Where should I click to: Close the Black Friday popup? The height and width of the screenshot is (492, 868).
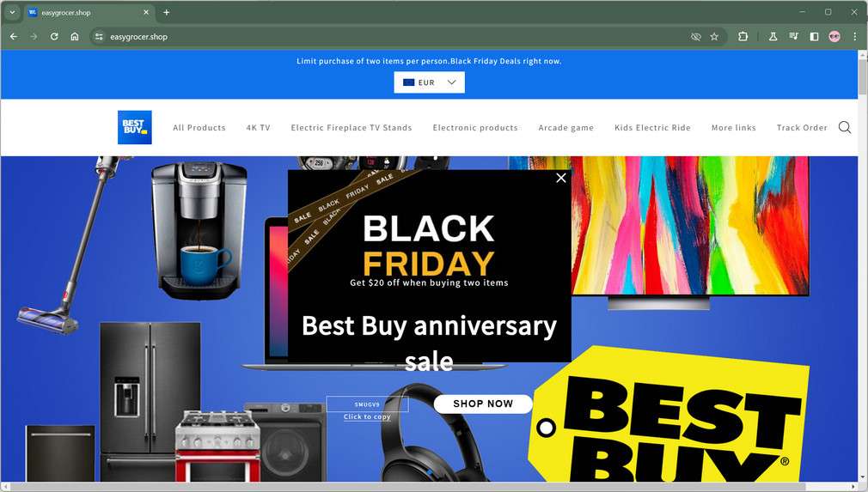click(561, 178)
